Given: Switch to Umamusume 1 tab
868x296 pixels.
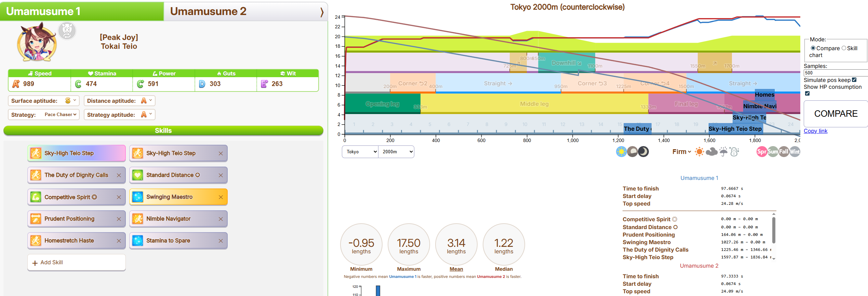Looking at the screenshot, I should pyautogui.click(x=82, y=12).
